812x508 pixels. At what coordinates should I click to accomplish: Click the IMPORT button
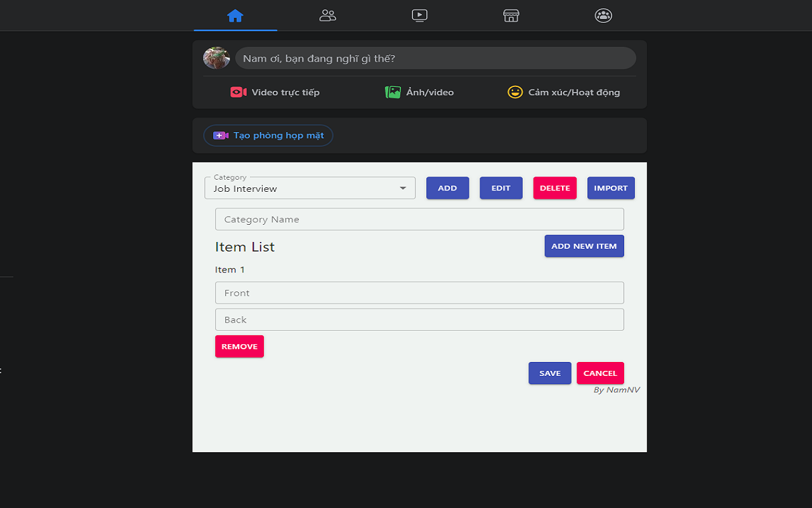pos(611,188)
